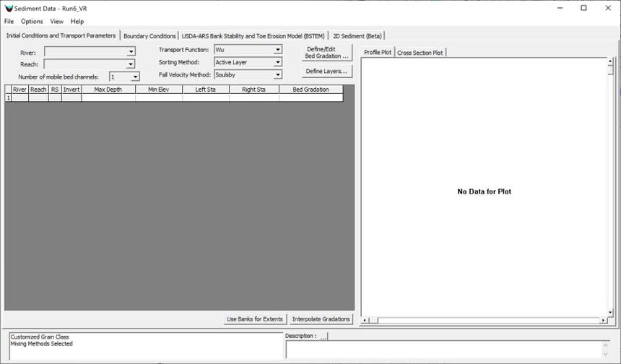Click the Min Elev column header
621x364 pixels.
pos(159,90)
